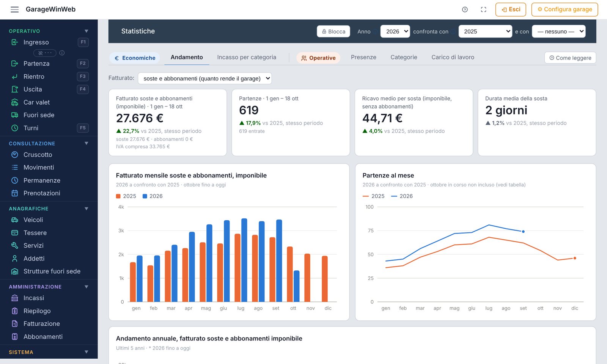Click the info icon below Ingresso

coord(62,53)
